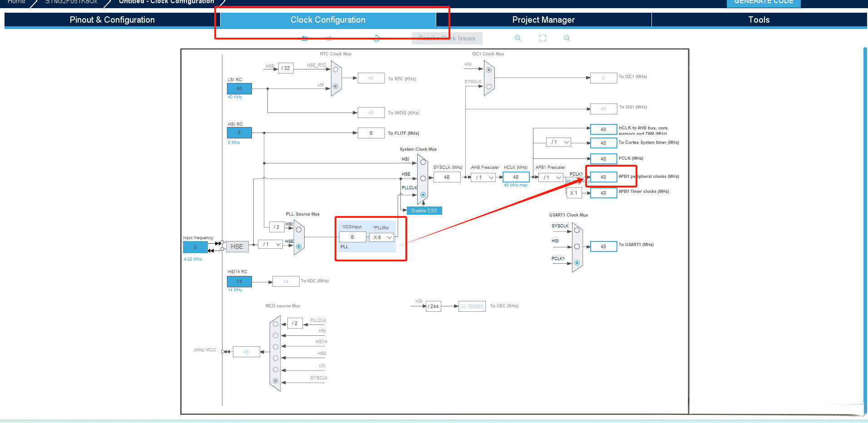The height and width of the screenshot is (423, 868).
Task: Click the To USART1 (MHz) value field
Action: (x=603, y=246)
